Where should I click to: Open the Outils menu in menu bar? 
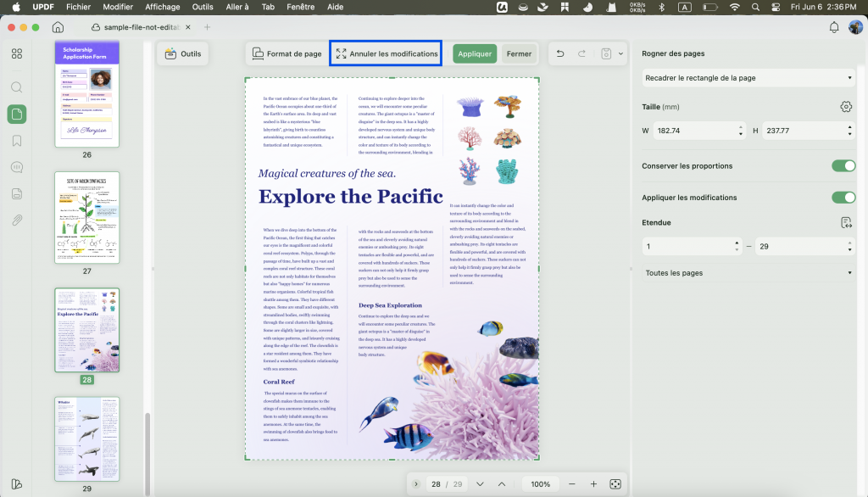click(x=203, y=7)
